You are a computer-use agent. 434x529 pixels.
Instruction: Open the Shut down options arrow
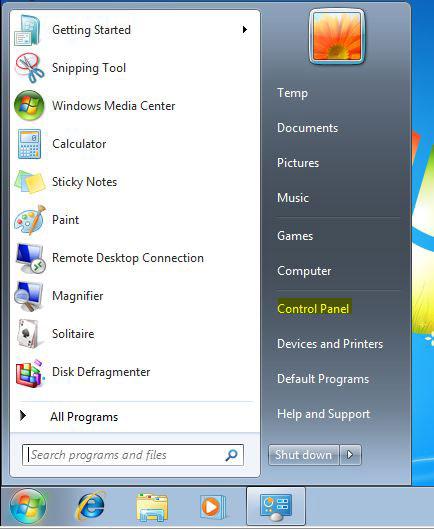350,455
